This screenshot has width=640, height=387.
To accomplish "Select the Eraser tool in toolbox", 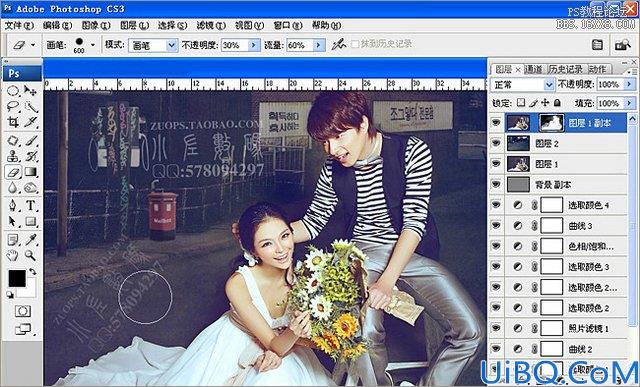I will 13,172.
